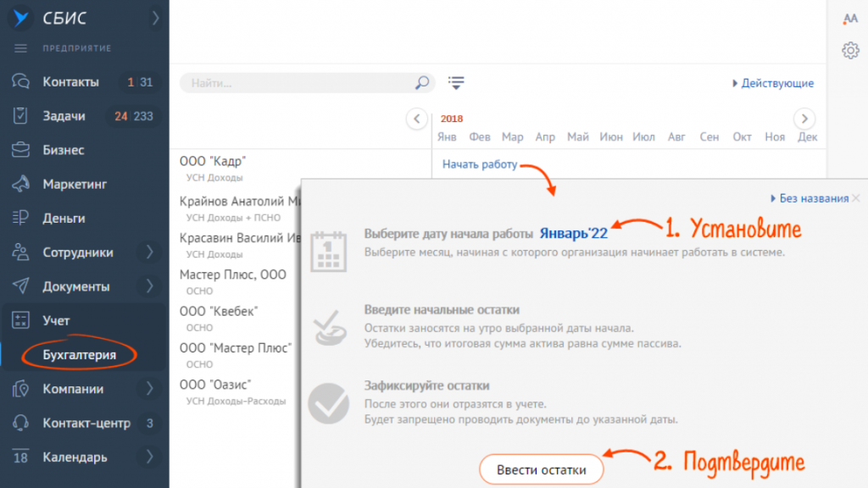Click the Календарь date icon

(20, 457)
